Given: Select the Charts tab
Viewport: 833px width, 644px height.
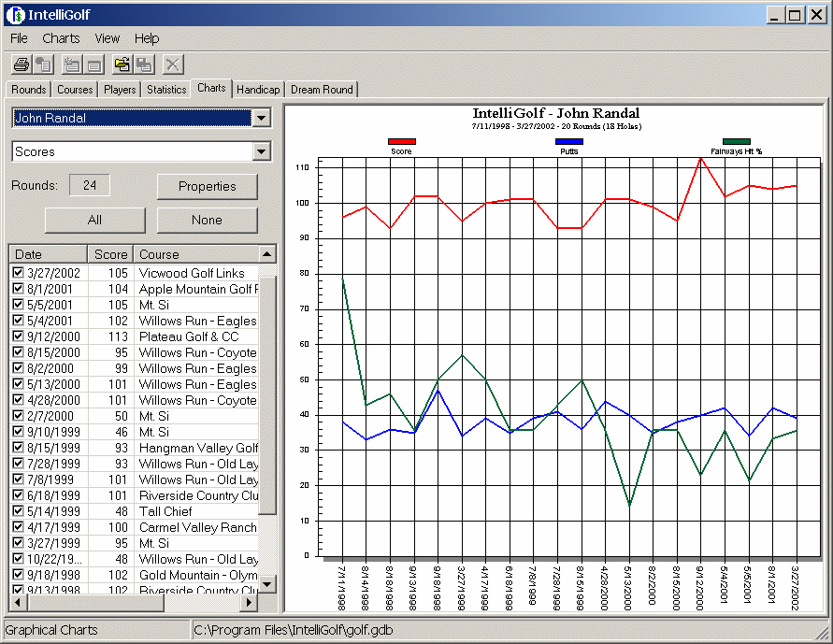Looking at the screenshot, I should click(x=211, y=88).
